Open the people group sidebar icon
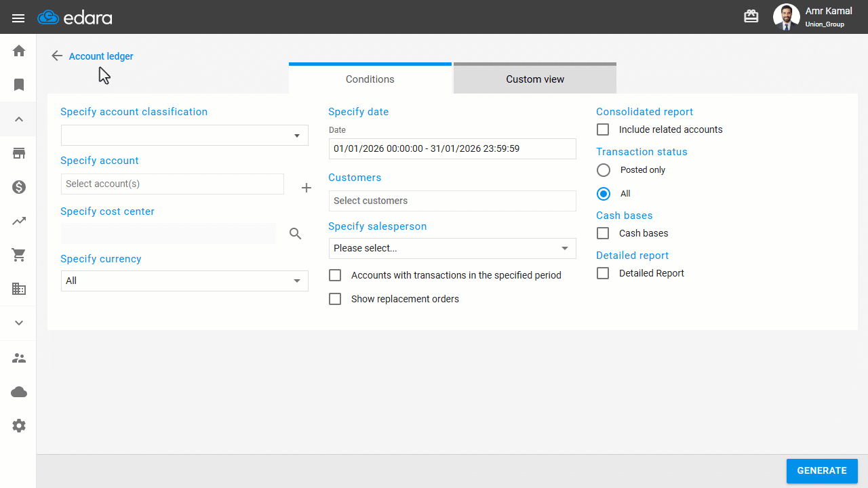This screenshot has height=488, width=868. pyautogui.click(x=19, y=358)
